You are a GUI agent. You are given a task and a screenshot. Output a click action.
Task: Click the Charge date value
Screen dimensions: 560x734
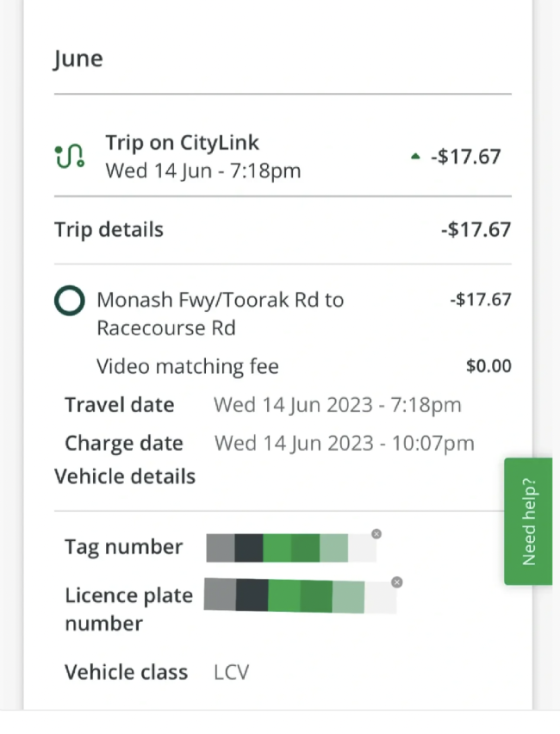(x=344, y=444)
